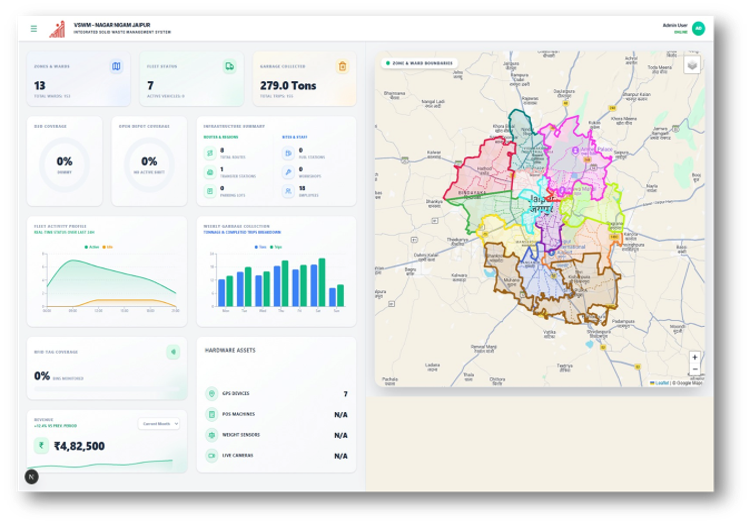Screen dimensions: 750x524
Task: Zoom out on the map
Action: 695,369
